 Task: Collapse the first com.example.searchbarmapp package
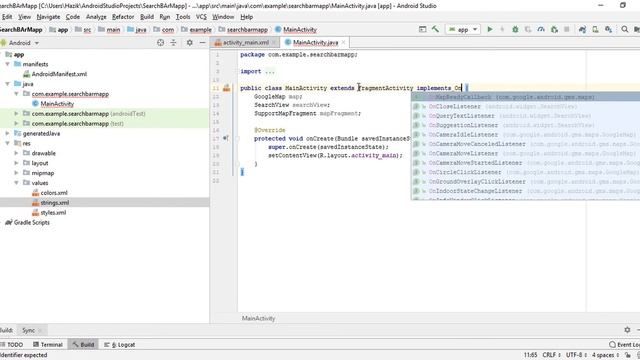pos(16,94)
